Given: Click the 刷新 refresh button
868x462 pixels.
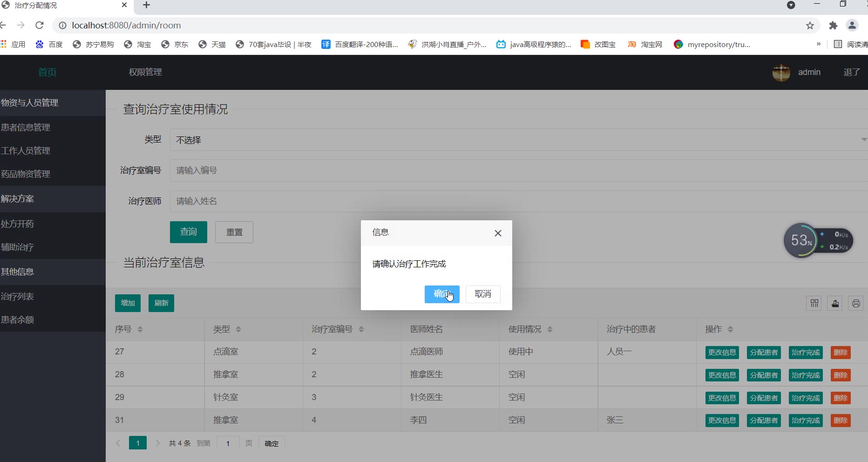Looking at the screenshot, I should point(161,303).
